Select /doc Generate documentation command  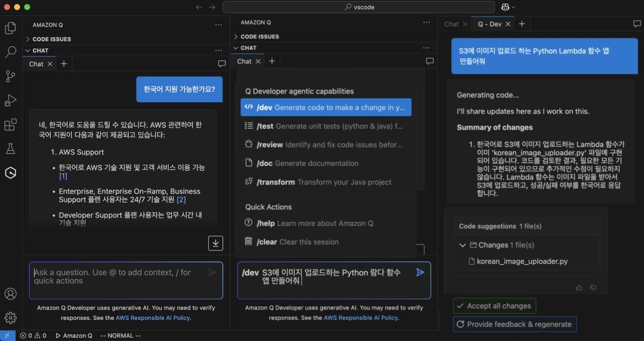(x=326, y=163)
